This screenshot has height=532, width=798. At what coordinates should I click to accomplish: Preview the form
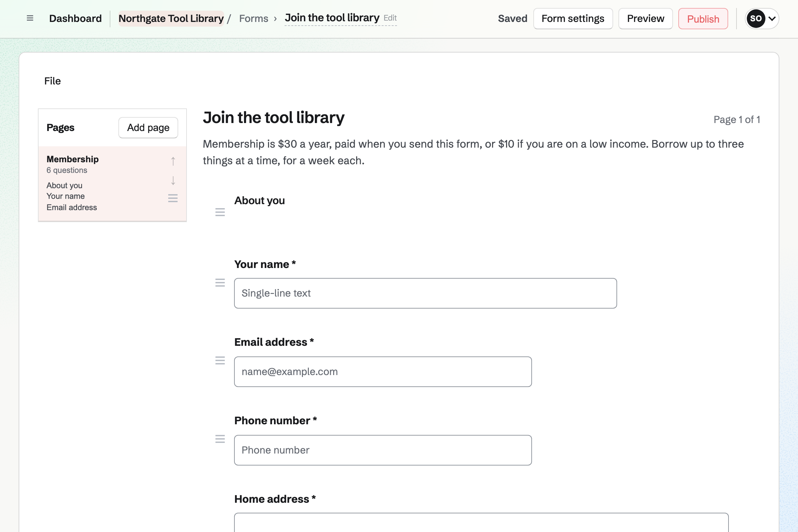[645, 19]
